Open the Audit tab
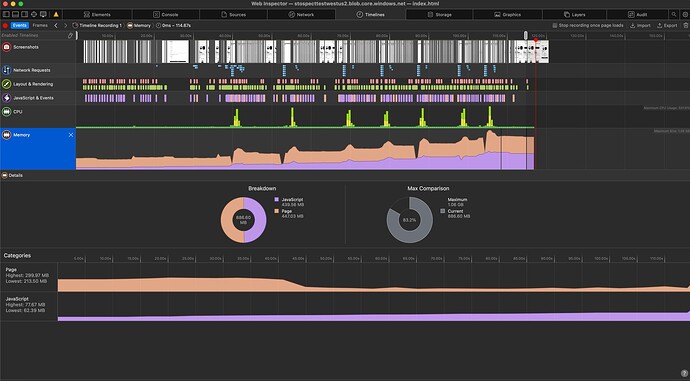This screenshot has width=690, height=381. (x=638, y=15)
